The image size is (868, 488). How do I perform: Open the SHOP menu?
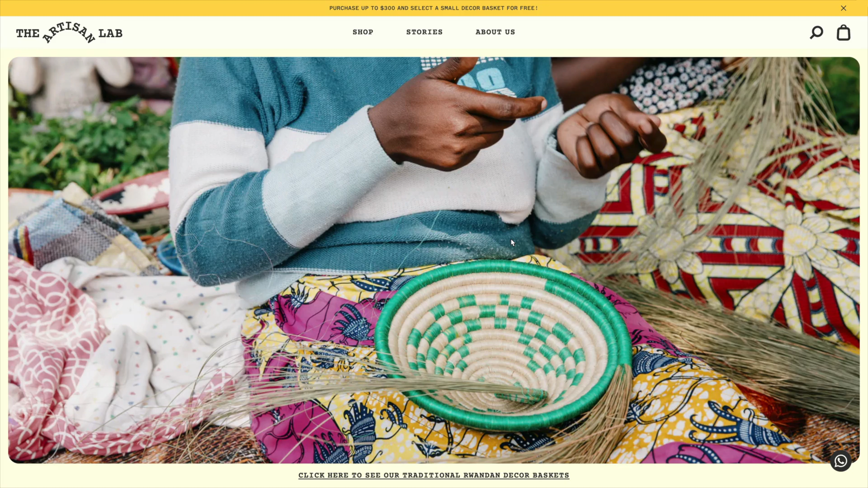point(363,32)
